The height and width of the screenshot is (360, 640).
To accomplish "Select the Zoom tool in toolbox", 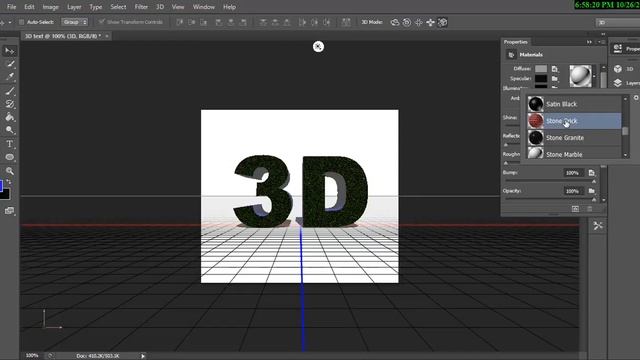I will pyautogui.click(x=9, y=171).
